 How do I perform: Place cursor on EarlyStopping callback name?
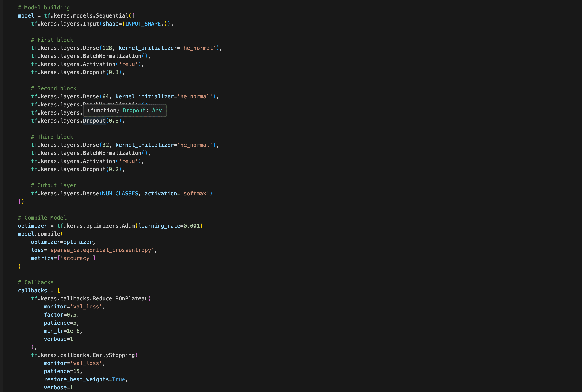pos(114,355)
